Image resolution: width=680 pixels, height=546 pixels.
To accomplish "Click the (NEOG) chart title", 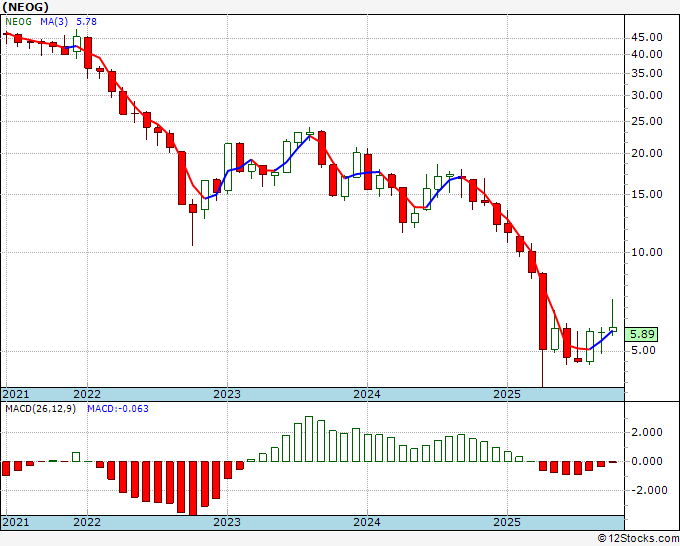I will [x=25, y=7].
